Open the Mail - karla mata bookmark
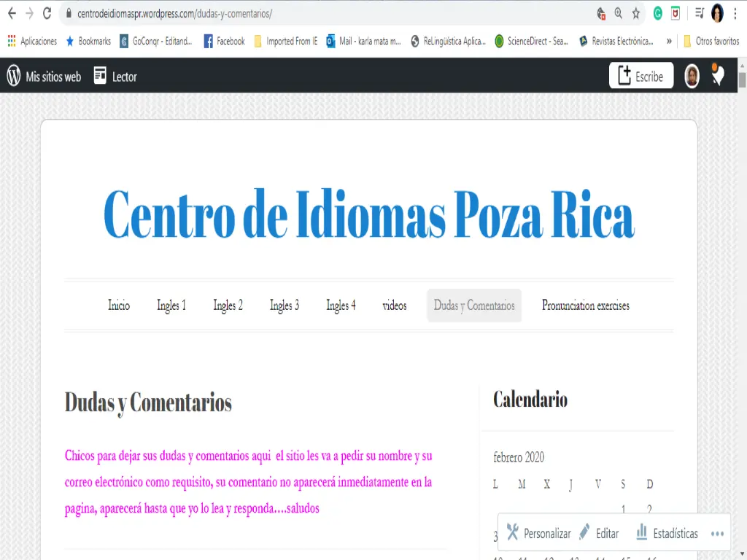This screenshot has height=560, width=747. pyautogui.click(x=363, y=41)
